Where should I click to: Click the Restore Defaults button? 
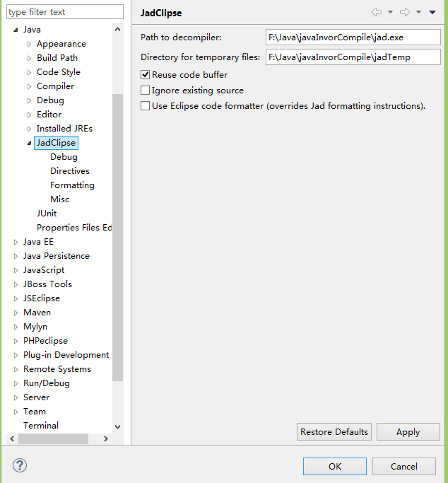click(x=334, y=431)
